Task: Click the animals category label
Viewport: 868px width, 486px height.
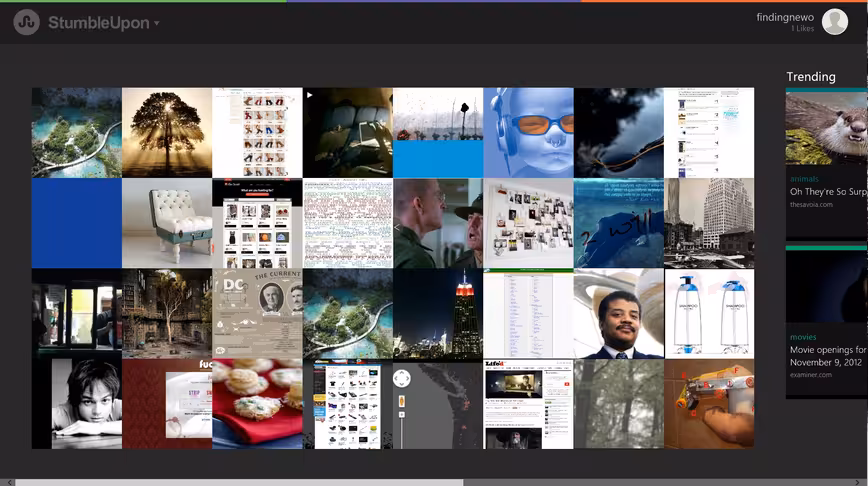Action: coord(804,179)
